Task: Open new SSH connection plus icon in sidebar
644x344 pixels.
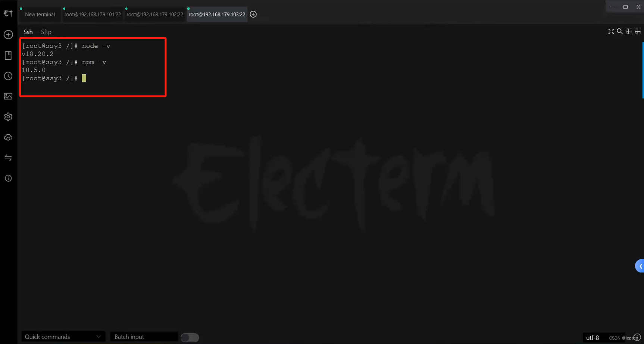Action: coord(8,35)
